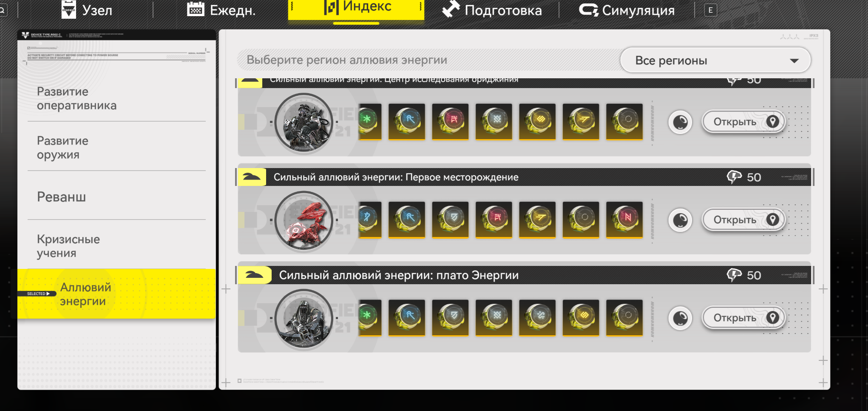Screen dimensions: 868x411
Task: Click the E key hint next to Симуляция
Action: (x=710, y=10)
